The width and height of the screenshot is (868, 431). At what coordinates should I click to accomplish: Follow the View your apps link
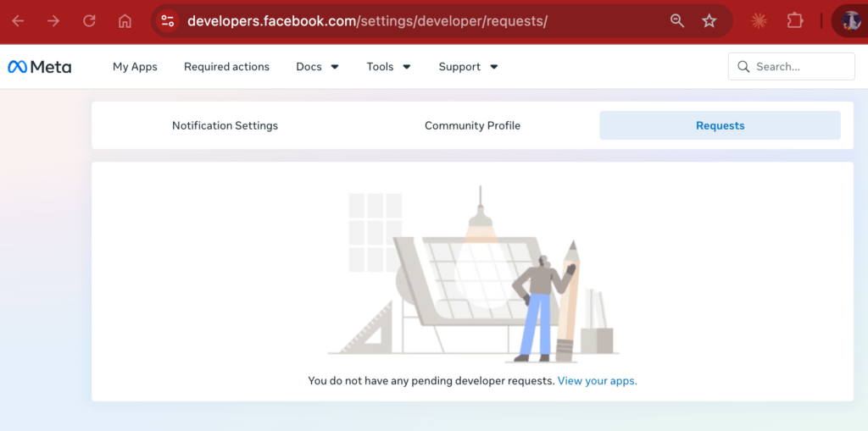point(598,381)
